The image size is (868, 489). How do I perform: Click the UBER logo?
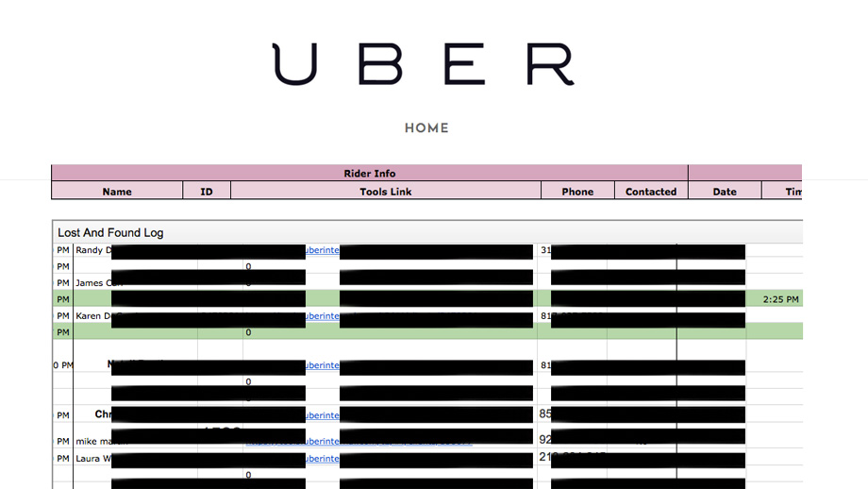[x=424, y=64]
